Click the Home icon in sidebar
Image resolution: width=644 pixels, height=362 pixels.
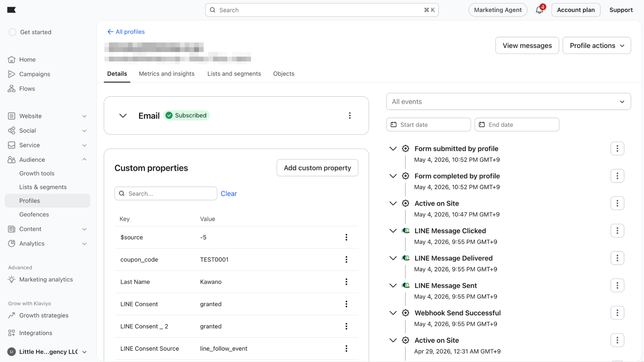pos(11,59)
